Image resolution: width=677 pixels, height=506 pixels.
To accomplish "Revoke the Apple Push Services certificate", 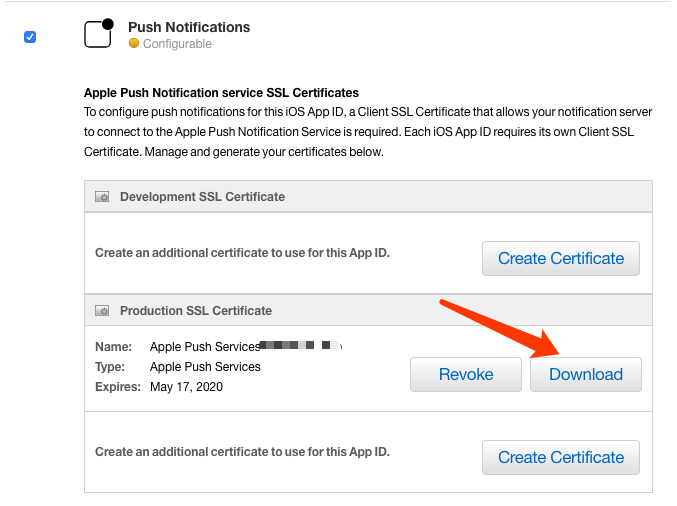I will pyautogui.click(x=466, y=374).
